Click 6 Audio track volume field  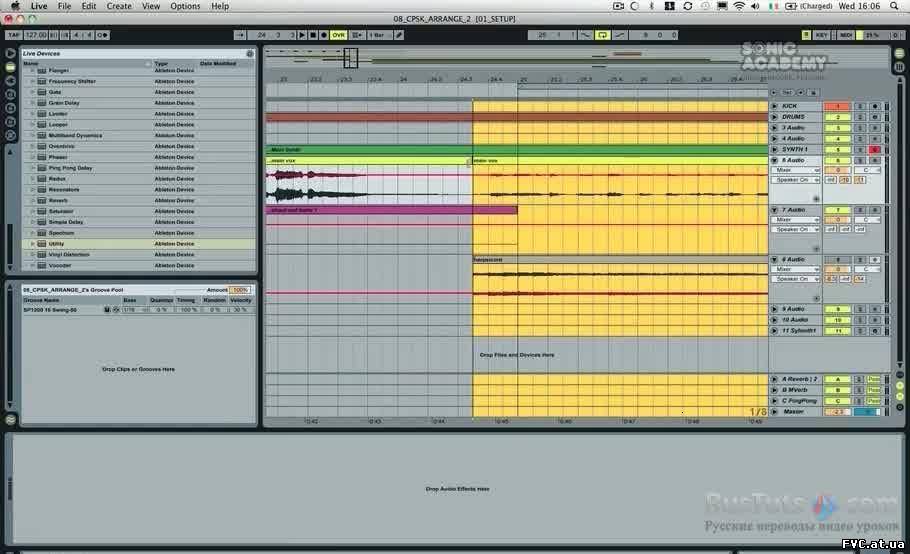pyautogui.click(x=837, y=171)
